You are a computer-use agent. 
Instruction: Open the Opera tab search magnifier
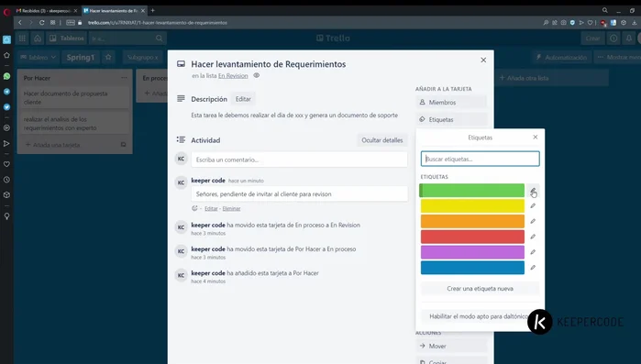[x=605, y=11]
